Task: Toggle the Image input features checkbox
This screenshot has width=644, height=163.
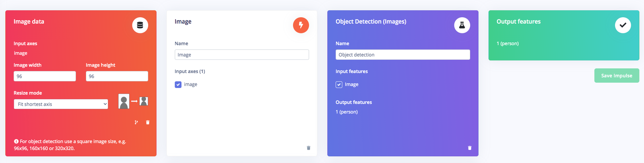Action: [x=339, y=85]
